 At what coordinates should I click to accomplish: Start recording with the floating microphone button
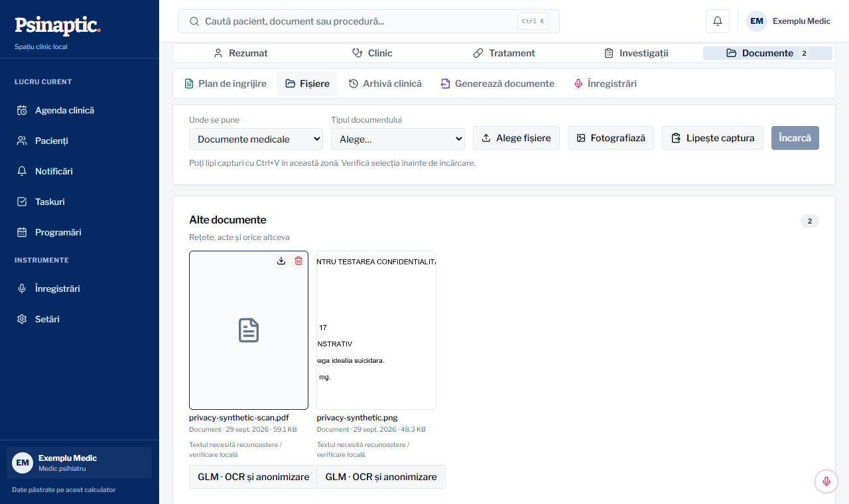tap(826, 481)
